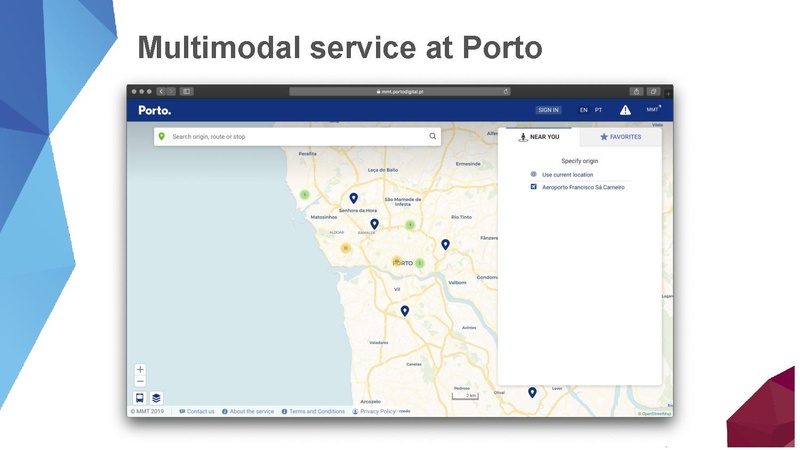Select the FAVORITES tab
This screenshot has width=800, height=450.
pyautogui.click(x=620, y=137)
